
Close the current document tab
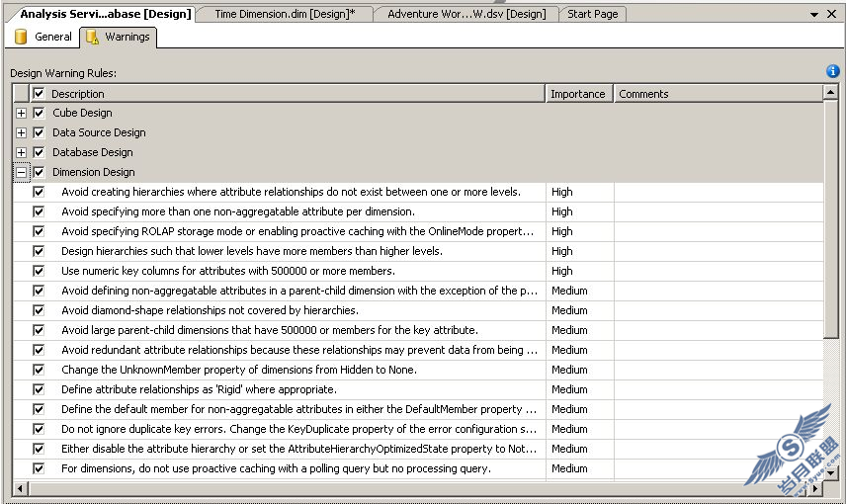[831, 14]
